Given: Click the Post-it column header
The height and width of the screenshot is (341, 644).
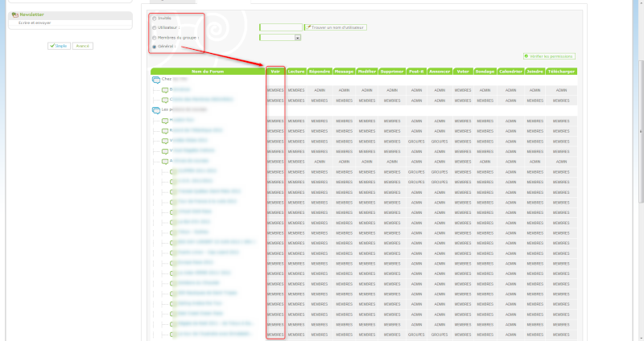Looking at the screenshot, I should coord(416,72).
